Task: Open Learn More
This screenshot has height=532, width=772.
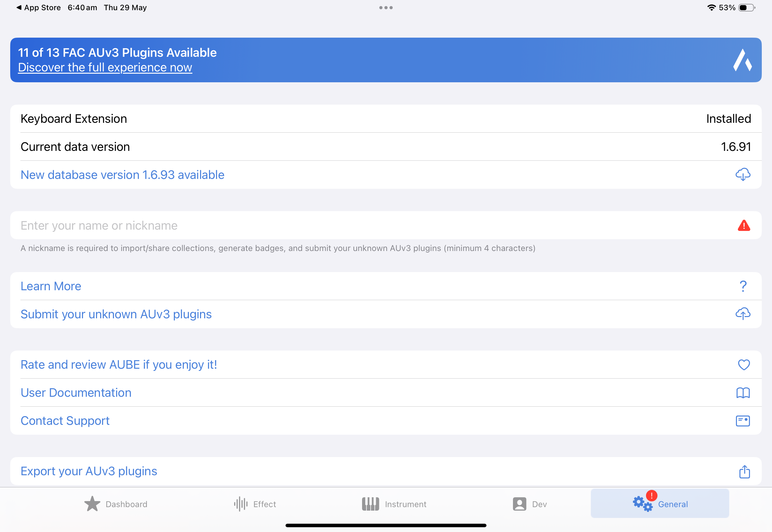Action: [51, 286]
